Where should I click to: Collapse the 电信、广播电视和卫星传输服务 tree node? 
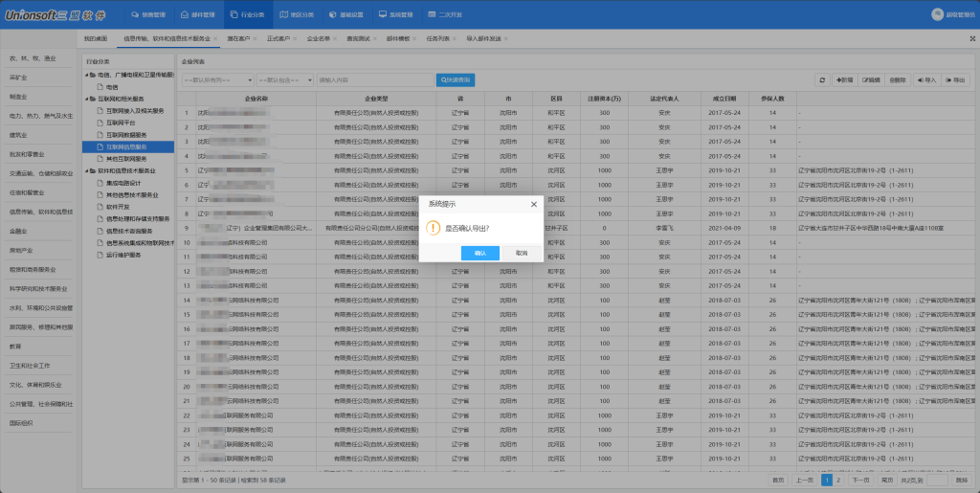tap(87, 76)
